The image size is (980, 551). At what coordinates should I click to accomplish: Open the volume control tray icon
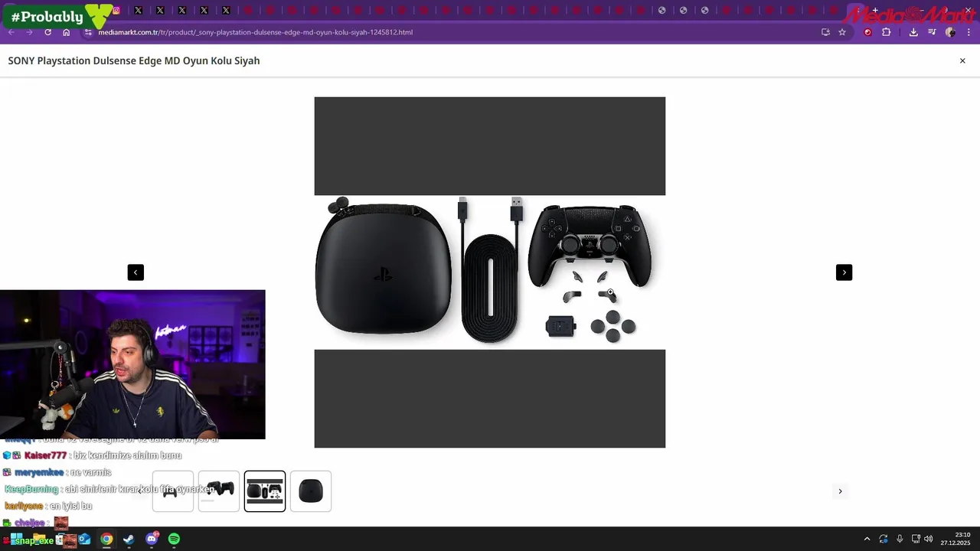(x=929, y=539)
